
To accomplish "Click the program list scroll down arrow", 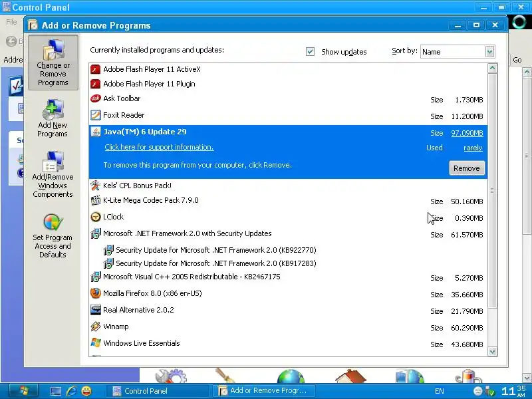I will (493, 352).
